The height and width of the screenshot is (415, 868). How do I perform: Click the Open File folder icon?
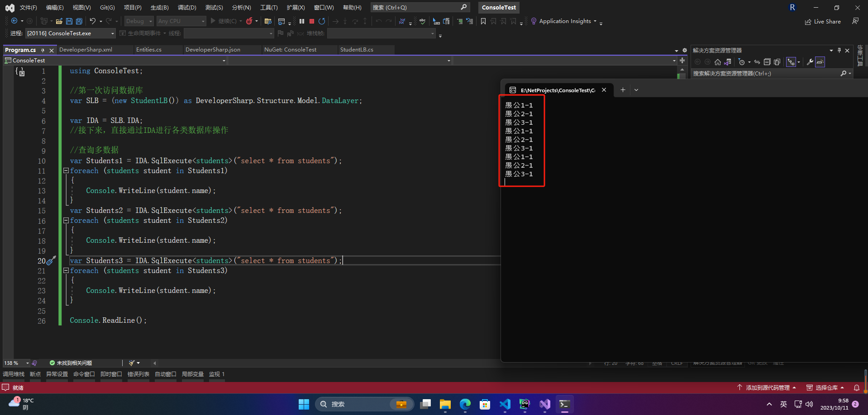(x=59, y=21)
